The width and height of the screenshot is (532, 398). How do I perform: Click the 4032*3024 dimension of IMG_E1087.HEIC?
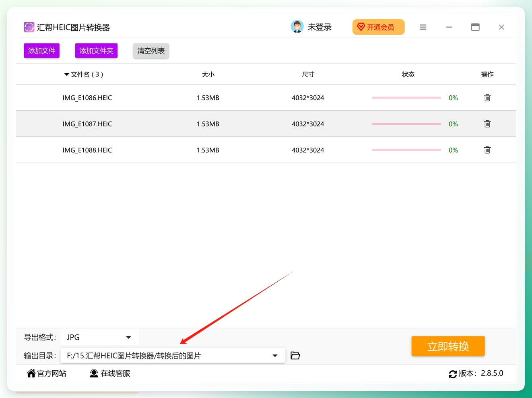tap(308, 124)
